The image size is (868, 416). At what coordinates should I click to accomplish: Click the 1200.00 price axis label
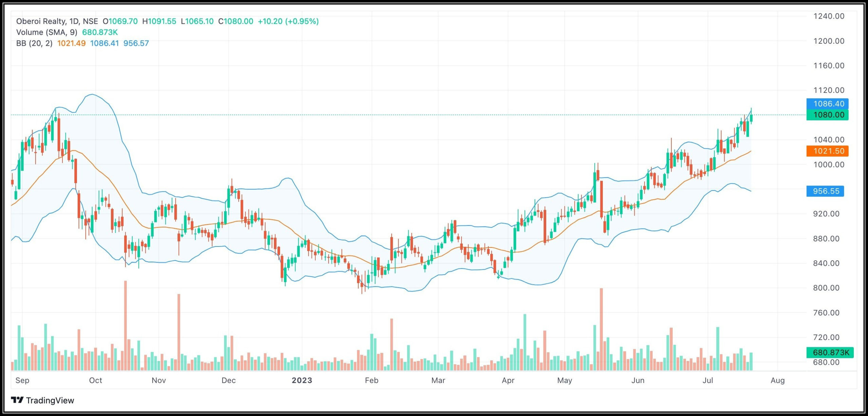[829, 41]
